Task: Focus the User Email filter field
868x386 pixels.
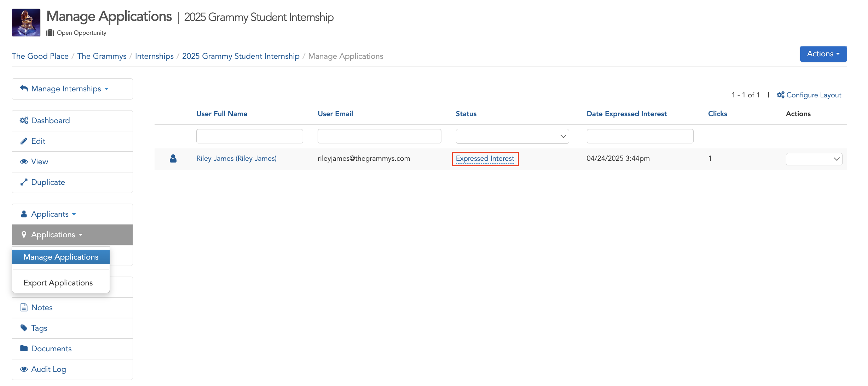Action: point(379,136)
